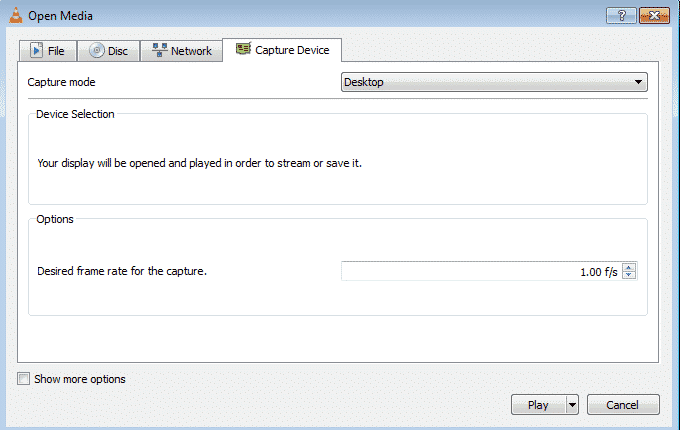Click the Show more options label
680x430 pixels.
tap(80, 379)
